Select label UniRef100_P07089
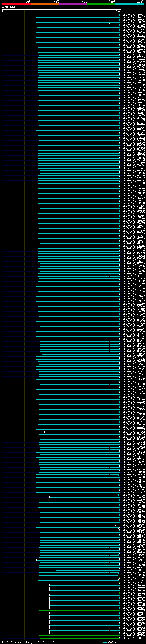This screenshot has height=644, width=146. pyautogui.click(x=134, y=58)
